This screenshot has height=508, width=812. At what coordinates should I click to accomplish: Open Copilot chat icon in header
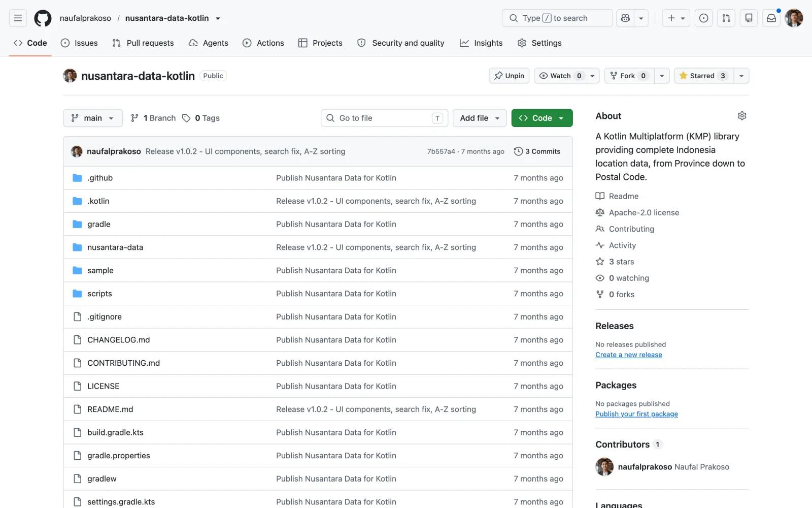tap(625, 18)
